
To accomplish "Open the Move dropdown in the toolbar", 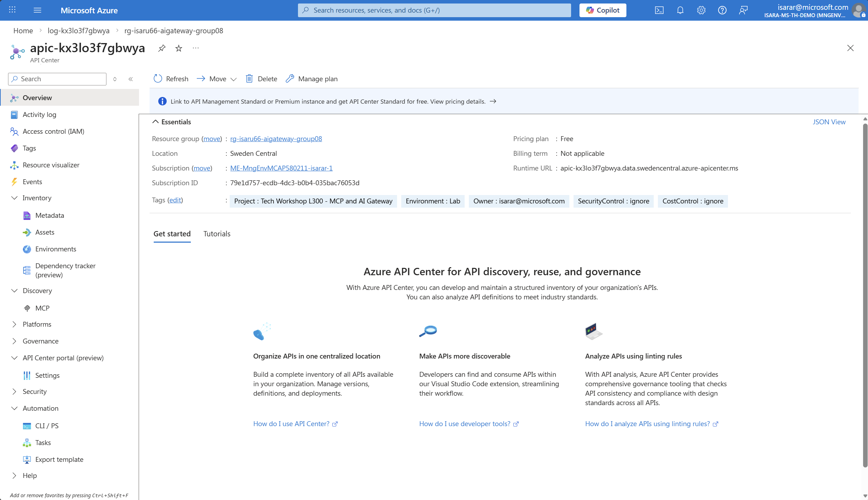I will click(216, 79).
